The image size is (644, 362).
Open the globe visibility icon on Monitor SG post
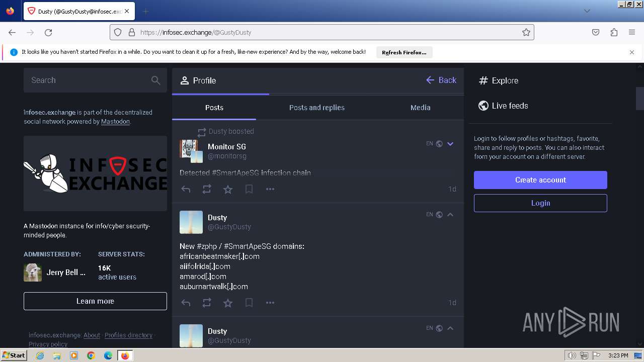(439, 144)
